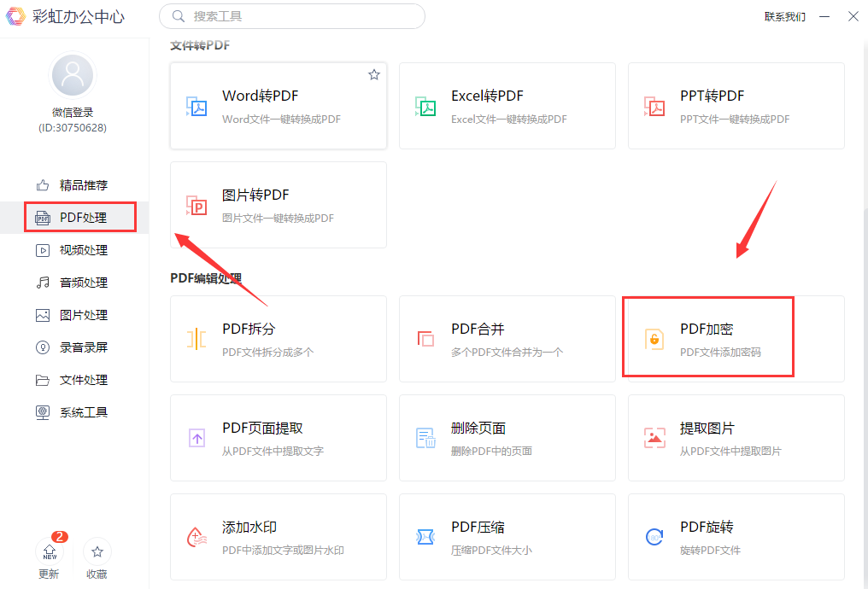Click 微信登录 login text
The image size is (868, 589).
(73, 113)
